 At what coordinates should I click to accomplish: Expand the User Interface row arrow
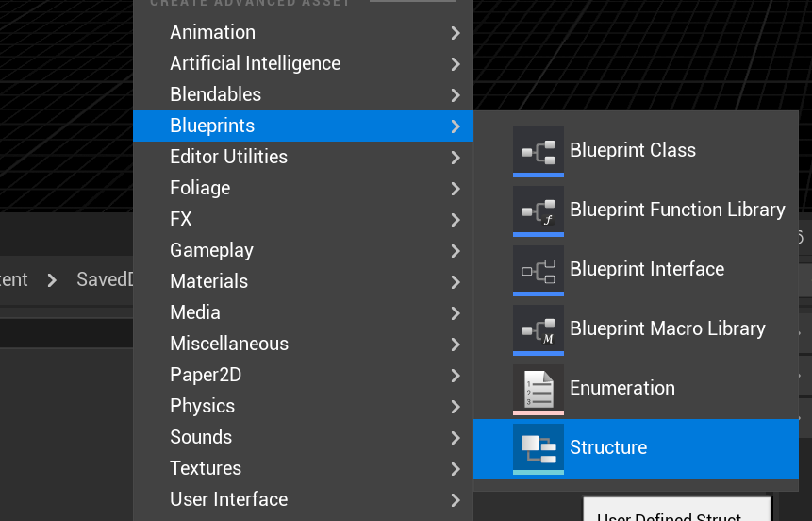[456, 499]
